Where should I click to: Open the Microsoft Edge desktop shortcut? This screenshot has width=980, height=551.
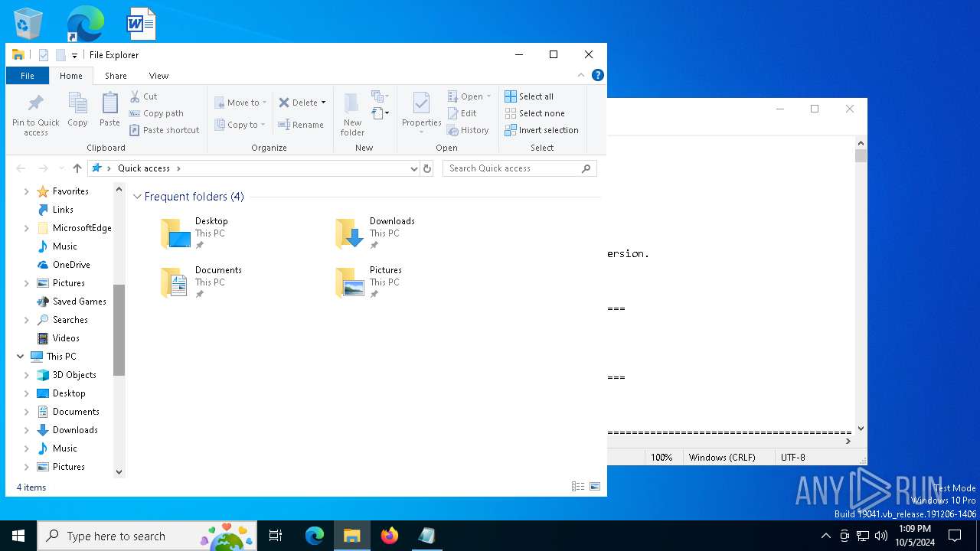(84, 24)
